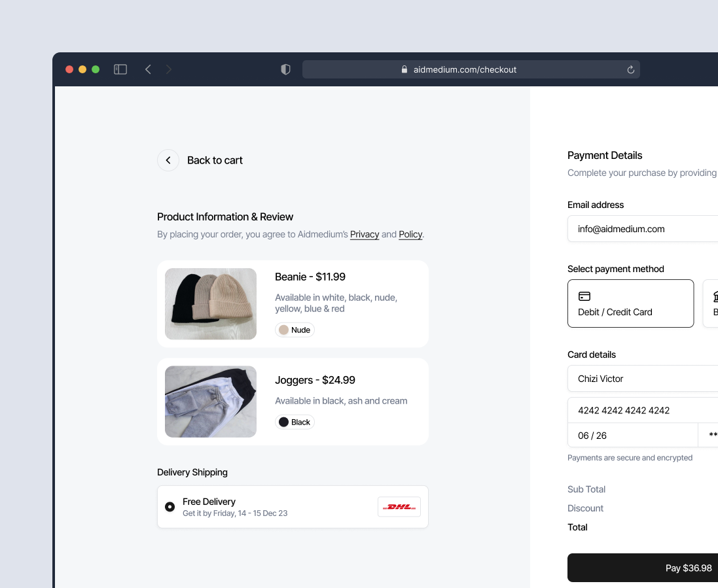
Task: Click the lock icon in address bar
Action: coord(404,69)
